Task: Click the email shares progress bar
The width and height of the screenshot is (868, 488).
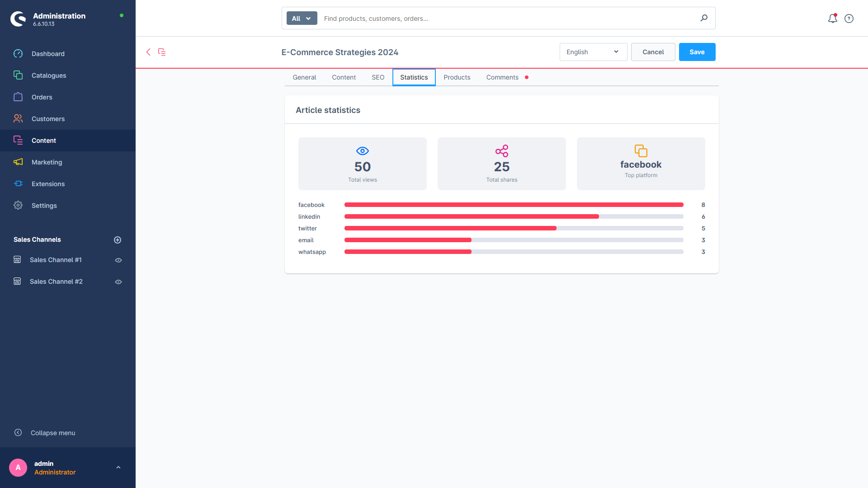Action: (514, 240)
